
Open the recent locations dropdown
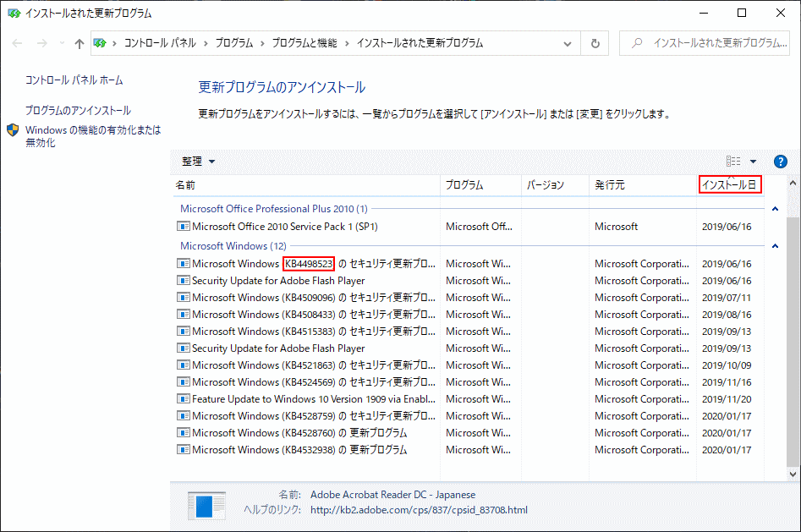pos(62,43)
